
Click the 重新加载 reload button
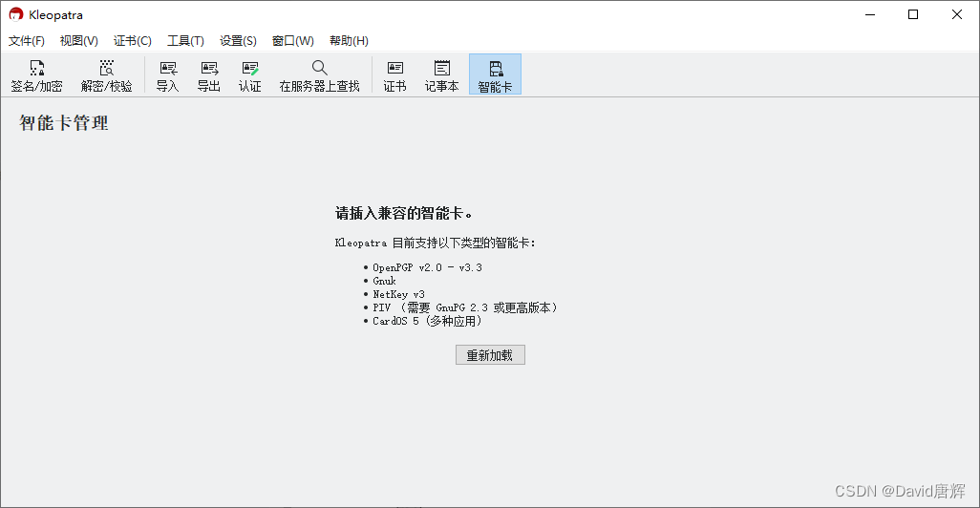point(490,355)
